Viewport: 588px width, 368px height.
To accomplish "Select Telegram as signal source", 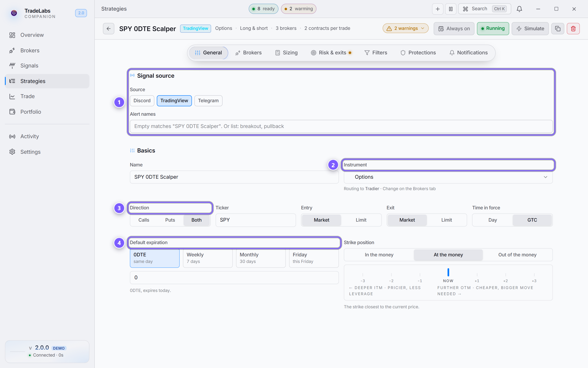I will click(x=208, y=101).
